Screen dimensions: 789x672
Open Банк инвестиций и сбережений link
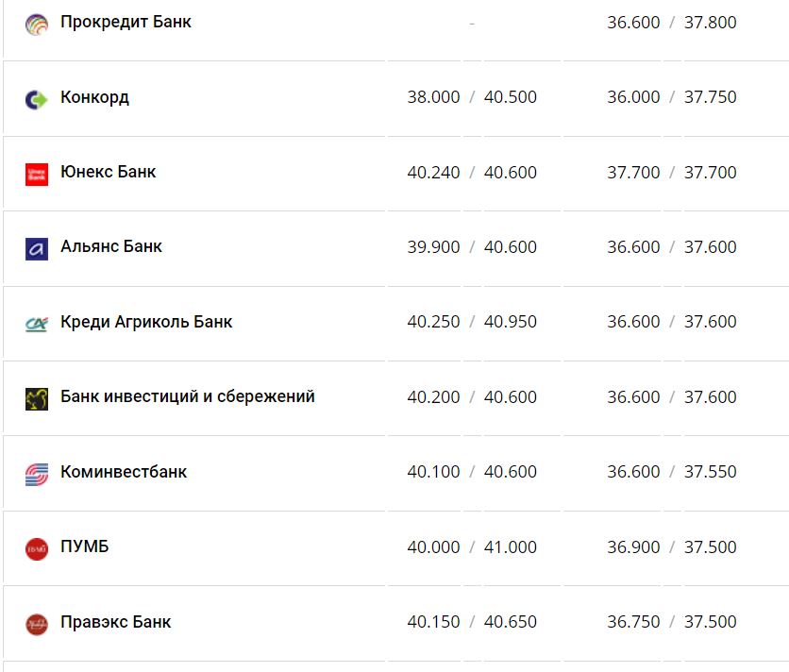(x=187, y=396)
